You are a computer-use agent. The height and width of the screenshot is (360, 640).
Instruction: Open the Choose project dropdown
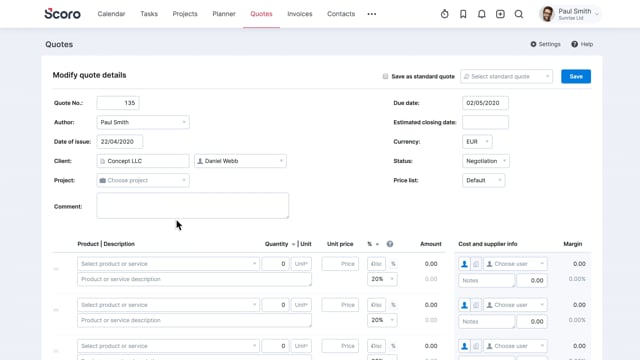click(143, 180)
